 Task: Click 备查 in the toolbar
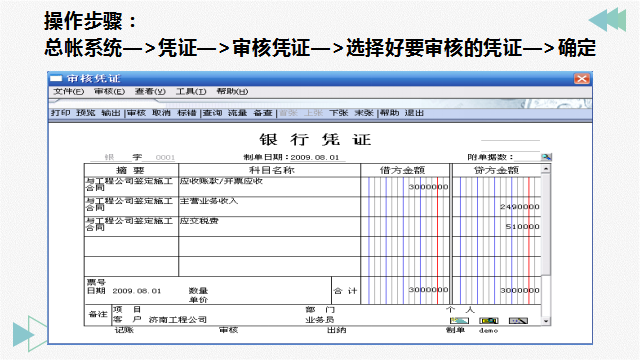pos(263,113)
